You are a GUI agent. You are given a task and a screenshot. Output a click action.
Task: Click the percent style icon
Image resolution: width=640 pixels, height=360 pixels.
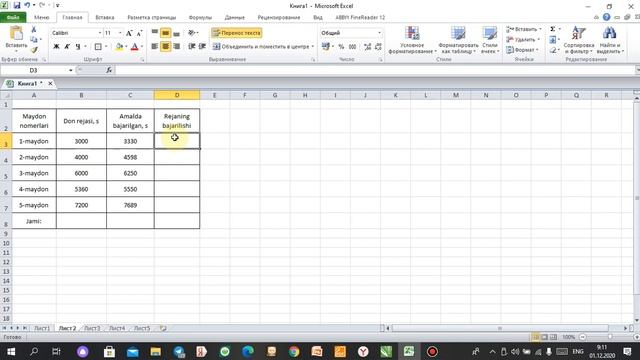pos(341,47)
